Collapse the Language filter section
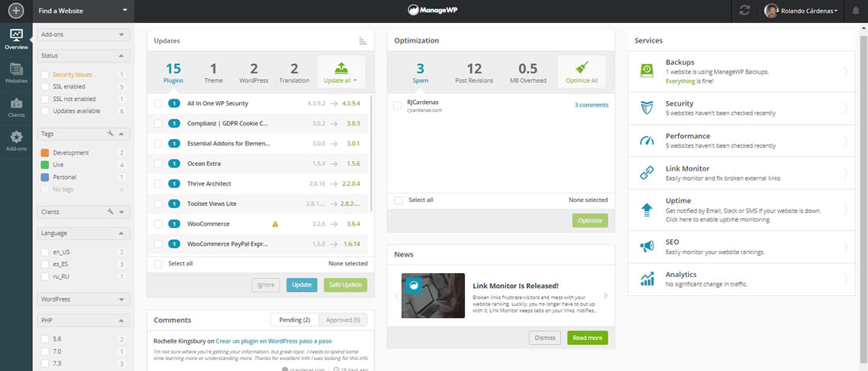Image resolution: width=868 pixels, height=371 pixels. (x=84, y=233)
